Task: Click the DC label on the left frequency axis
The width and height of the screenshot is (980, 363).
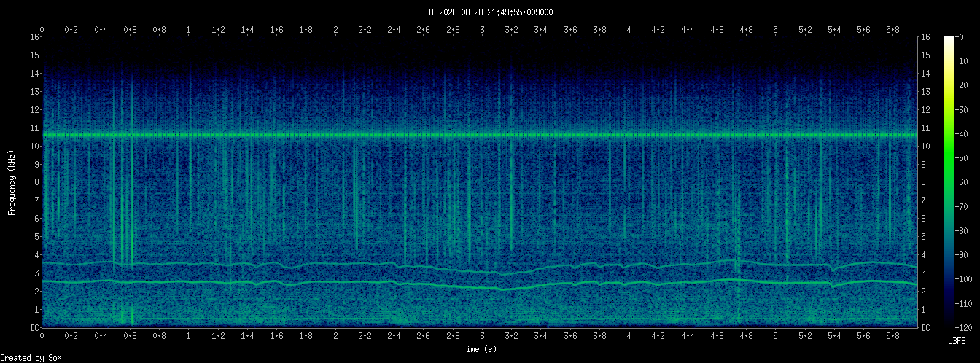Action: 34,328
